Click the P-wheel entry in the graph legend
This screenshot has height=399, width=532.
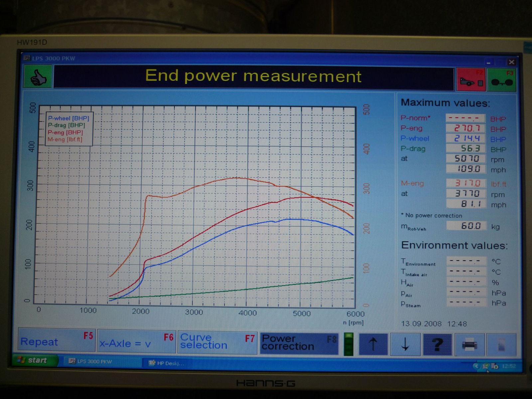pos(68,118)
